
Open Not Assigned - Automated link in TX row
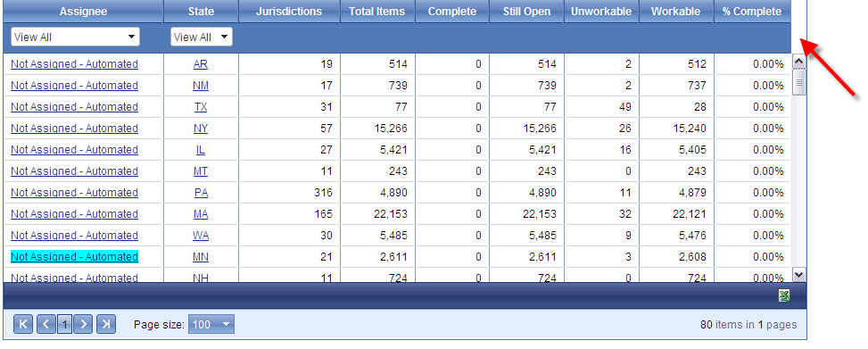click(74, 107)
